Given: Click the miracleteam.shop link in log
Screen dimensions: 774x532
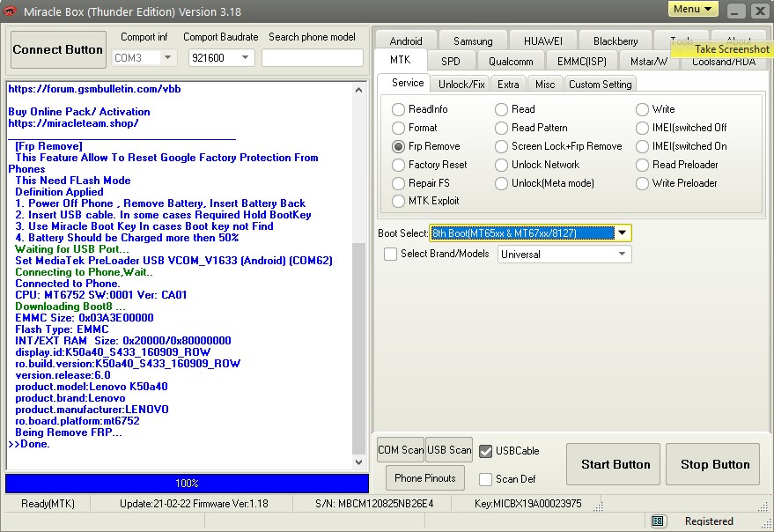Looking at the screenshot, I should pyautogui.click(x=73, y=123).
